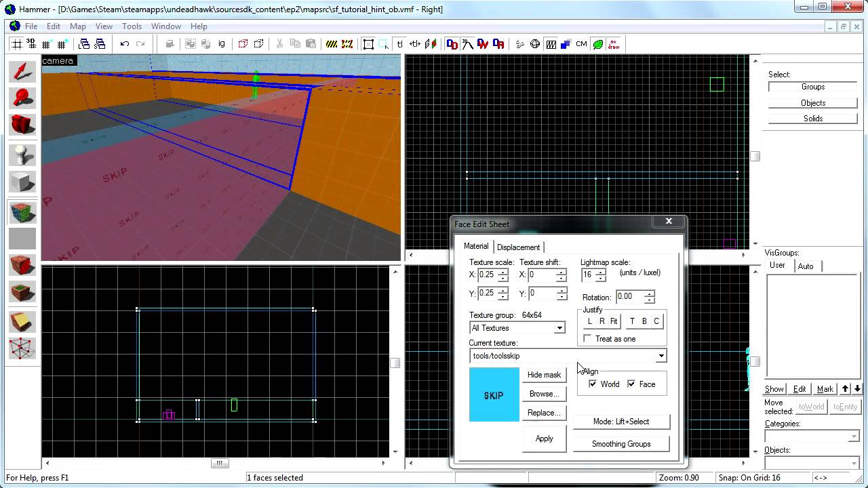Select the Selection arrow tool

tap(22, 71)
